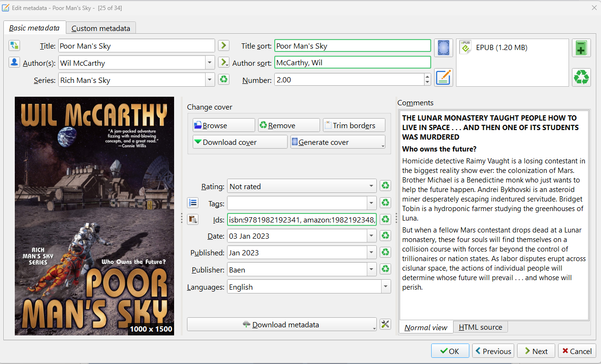Viewport: 601px width, 364px height.
Task: Click the Download cover button
Action: tap(240, 142)
